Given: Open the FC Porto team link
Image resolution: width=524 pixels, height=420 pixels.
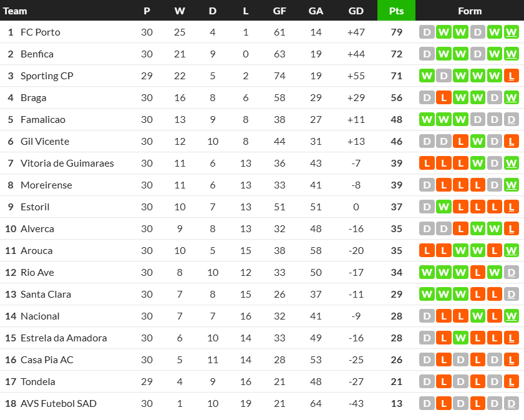Looking at the screenshot, I should pos(40,32).
